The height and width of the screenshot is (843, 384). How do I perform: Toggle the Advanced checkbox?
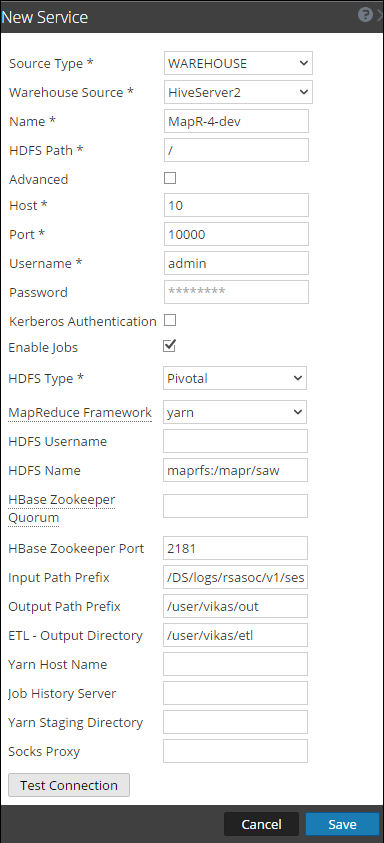click(170, 178)
